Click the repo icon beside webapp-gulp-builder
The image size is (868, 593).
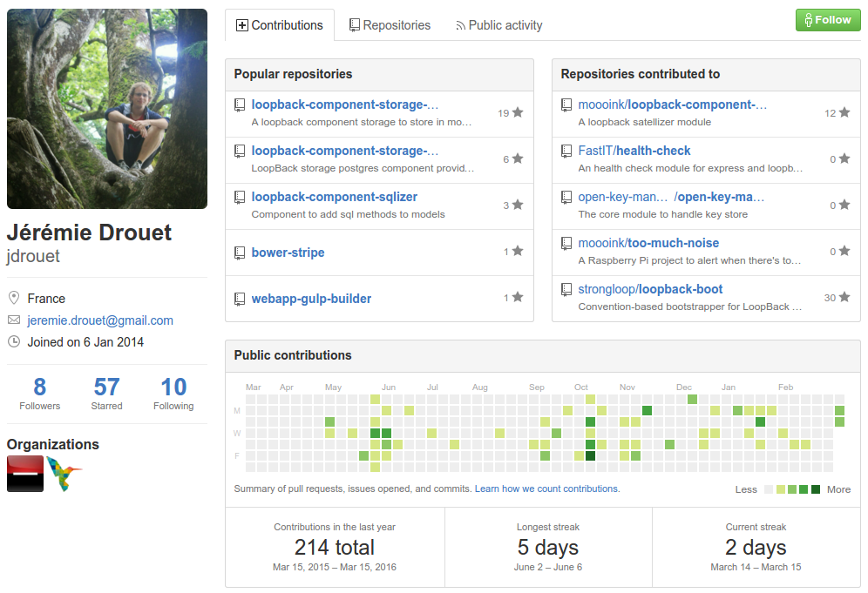coord(240,300)
